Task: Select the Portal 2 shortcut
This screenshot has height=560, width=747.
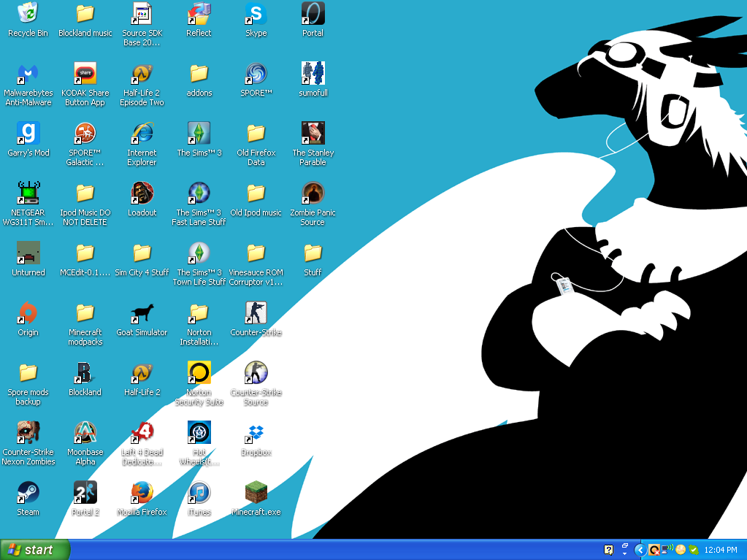Action: (x=85, y=493)
